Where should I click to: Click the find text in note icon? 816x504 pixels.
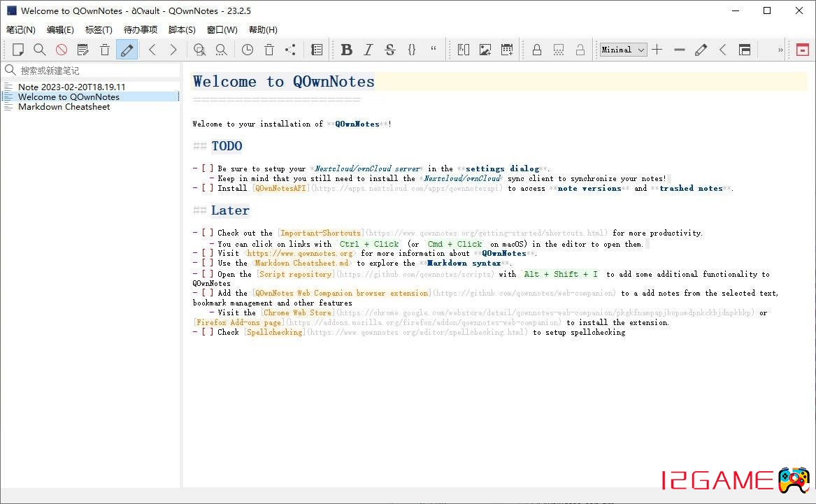199,50
